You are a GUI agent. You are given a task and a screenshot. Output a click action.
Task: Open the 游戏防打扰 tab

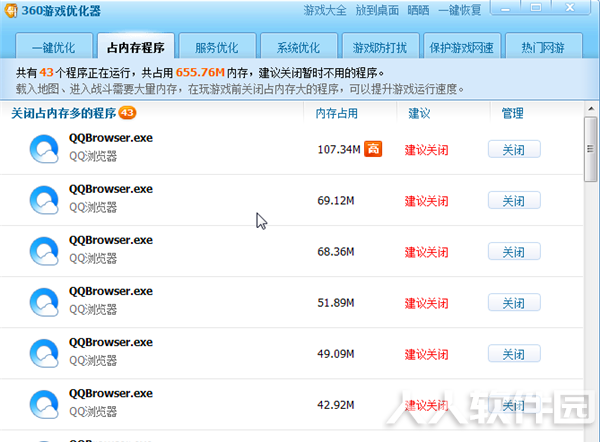coord(380,46)
